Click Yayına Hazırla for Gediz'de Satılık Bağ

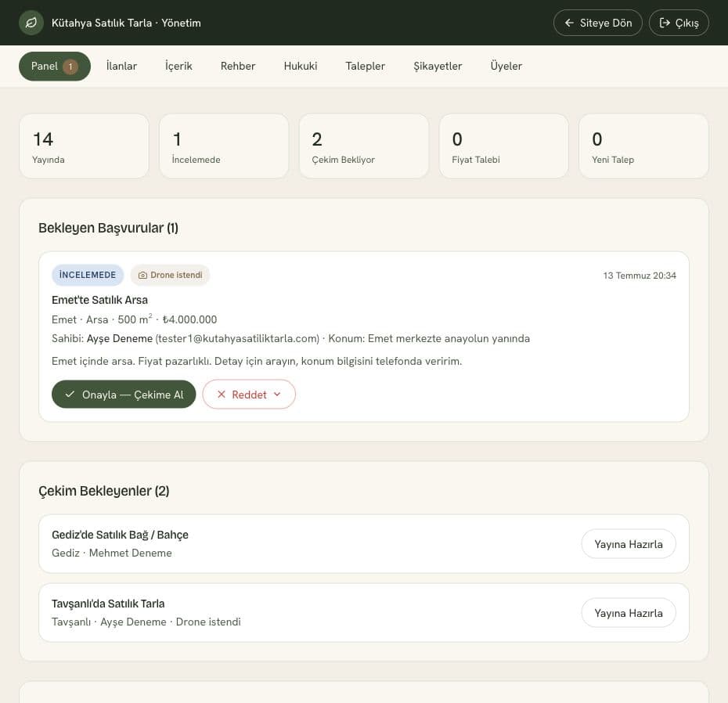click(628, 544)
